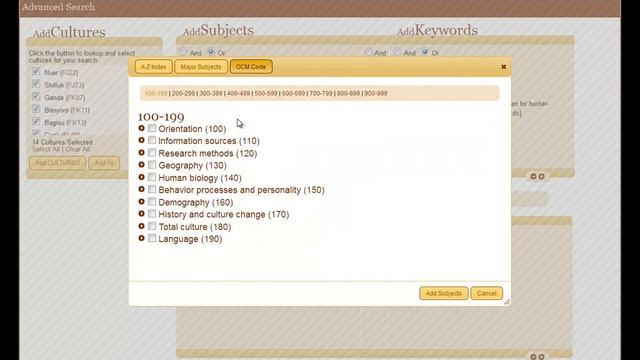The height and width of the screenshot is (360, 640).
Task: Open the 400-499 code range
Action: [x=238, y=93]
